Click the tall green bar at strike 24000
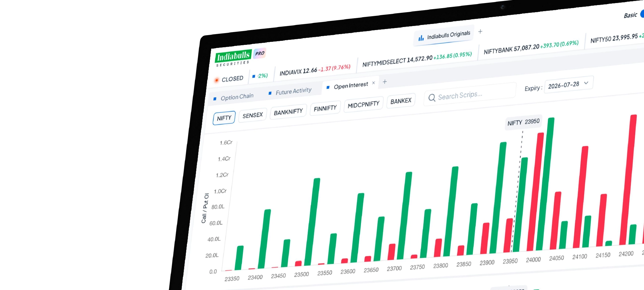The image size is (644, 290). 545,184
